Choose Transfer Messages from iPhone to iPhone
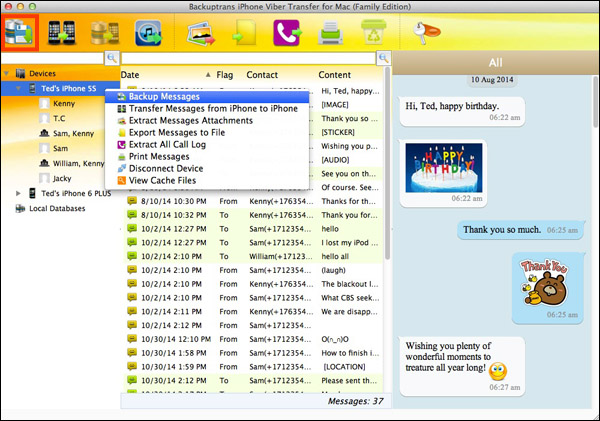 click(x=207, y=109)
